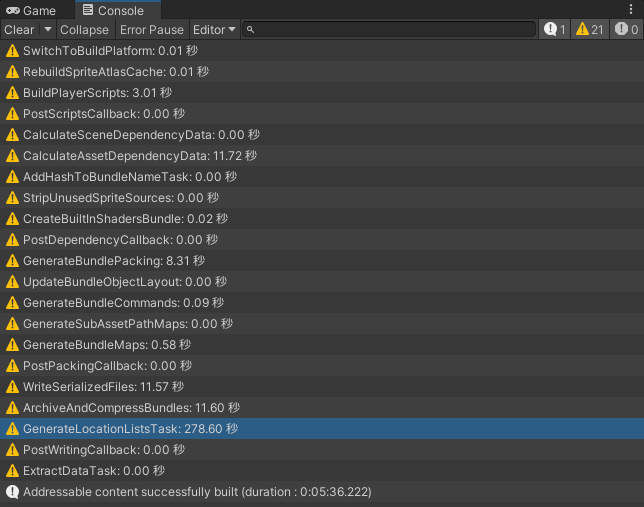Click warning icon beside GenerateLocationListsTask
644x507 pixels.
click(12, 429)
